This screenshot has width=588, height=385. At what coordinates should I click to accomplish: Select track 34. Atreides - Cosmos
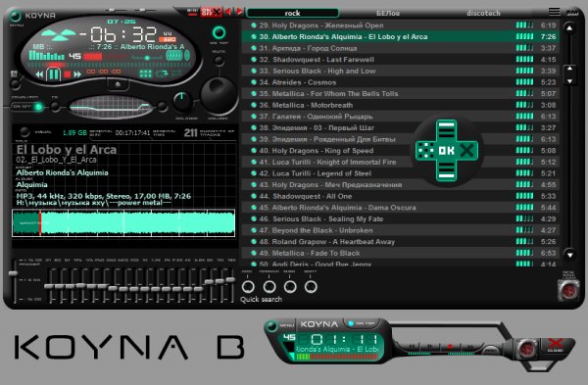[400, 82]
